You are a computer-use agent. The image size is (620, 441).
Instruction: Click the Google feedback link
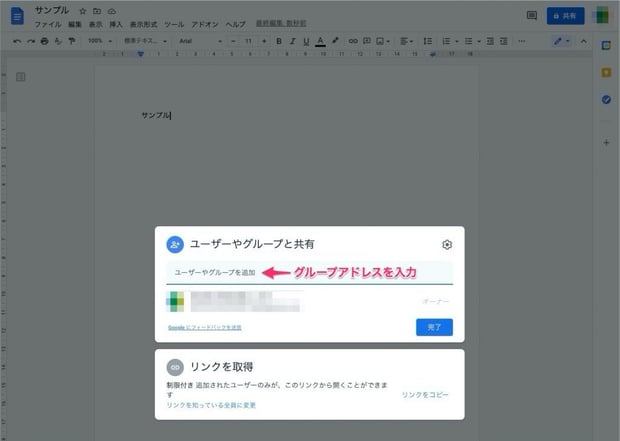click(204, 327)
